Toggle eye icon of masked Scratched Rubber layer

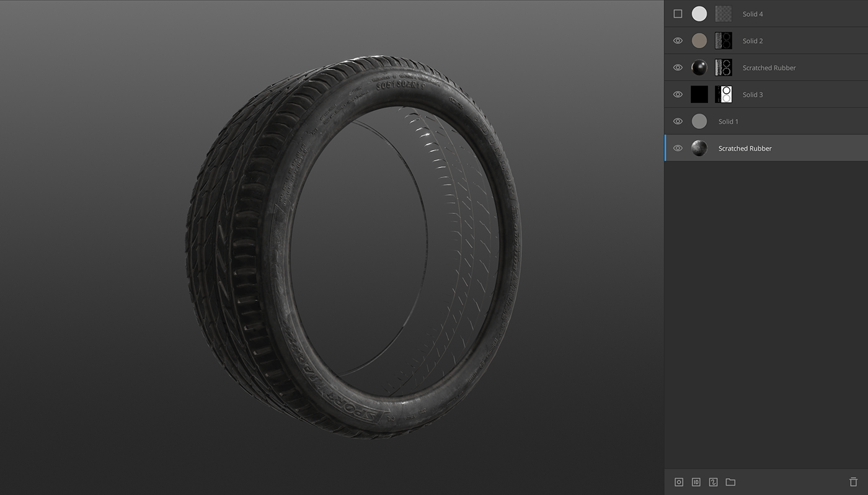678,68
